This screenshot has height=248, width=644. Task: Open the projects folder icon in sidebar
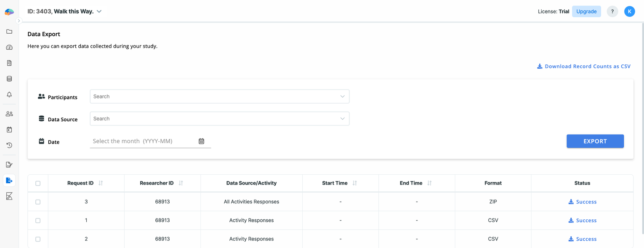pos(9,31)
